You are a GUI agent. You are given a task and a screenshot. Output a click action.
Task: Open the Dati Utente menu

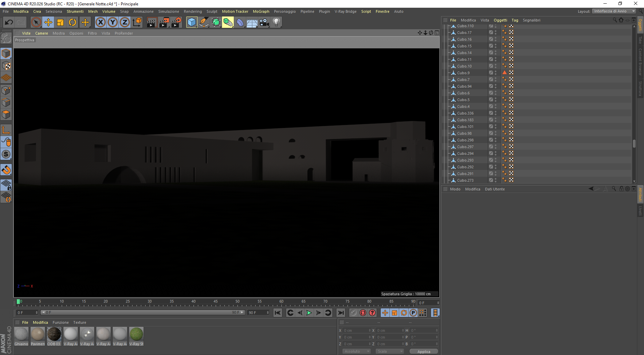pos(494,189)
